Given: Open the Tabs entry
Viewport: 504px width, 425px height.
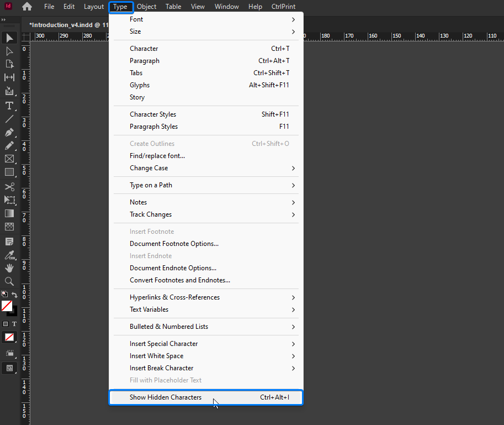Looking at the screenshot, I should 206,73.
